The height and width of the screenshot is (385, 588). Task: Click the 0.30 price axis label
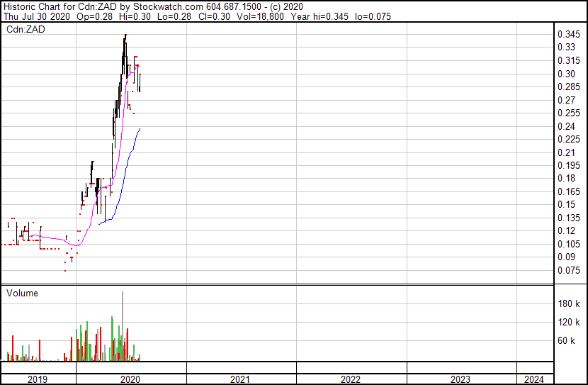pos(565,74)
